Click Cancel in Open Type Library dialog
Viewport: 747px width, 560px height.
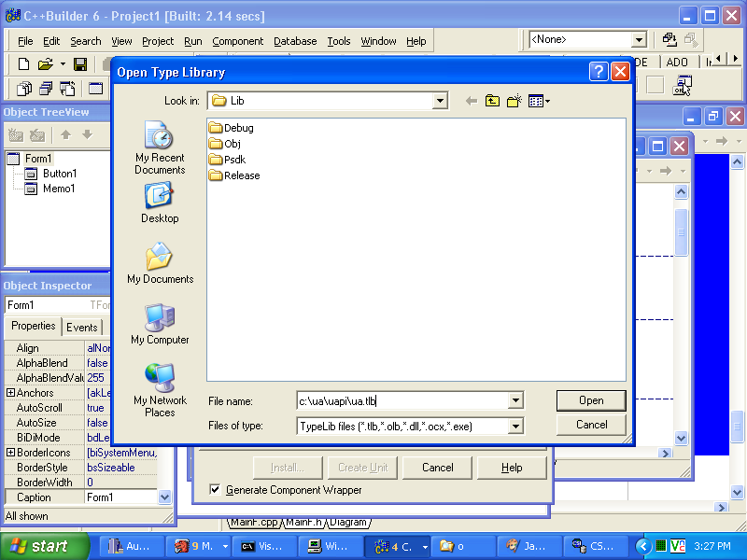click(x=591, y=425)
